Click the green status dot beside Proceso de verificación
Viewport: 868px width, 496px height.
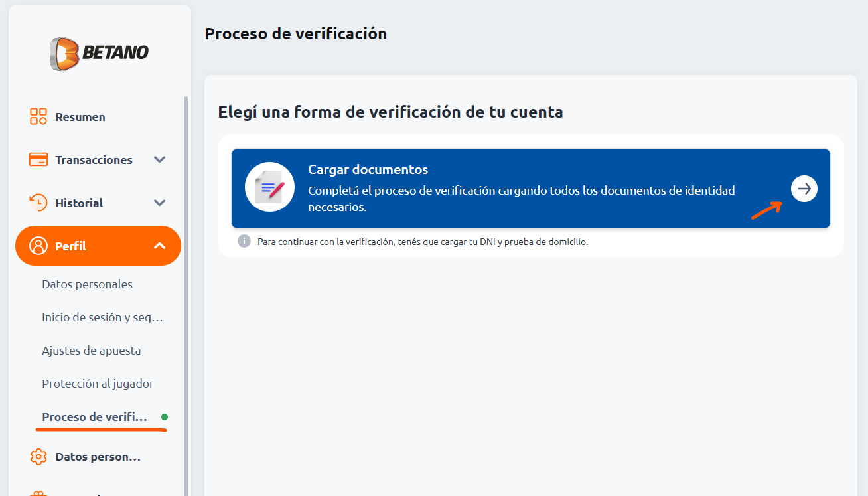point(165,417)
